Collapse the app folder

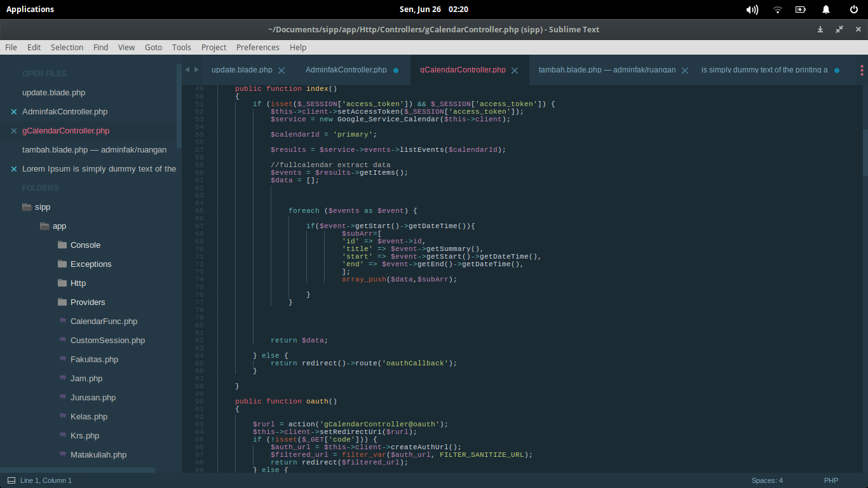44,226
